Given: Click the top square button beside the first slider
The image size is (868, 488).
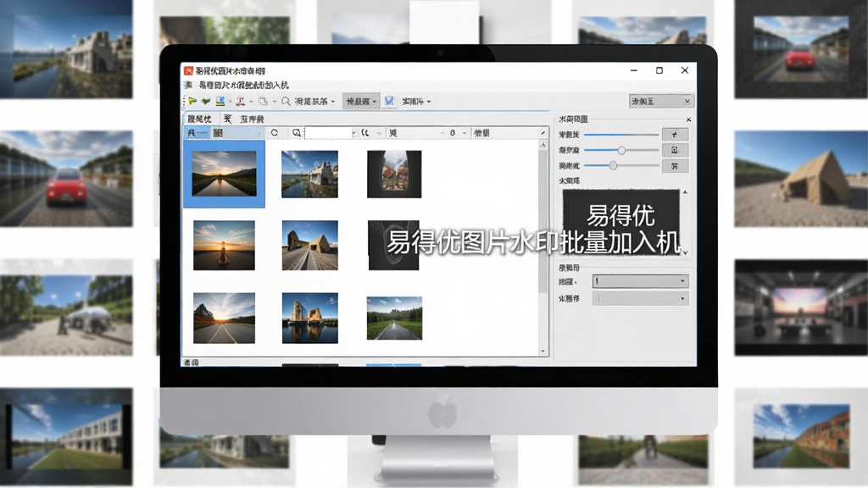Looking at the screenshot, I should coord(675,135).
